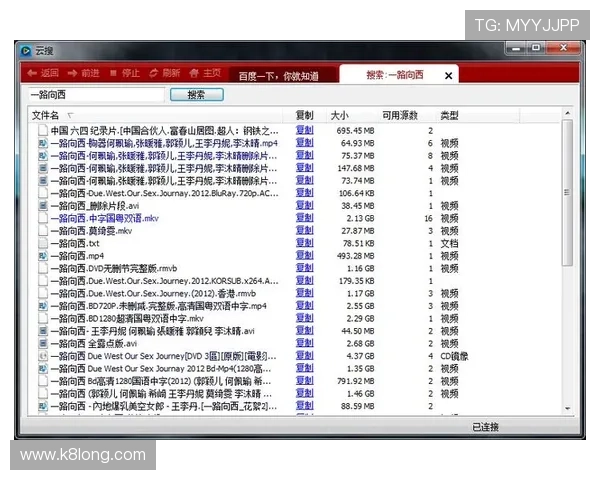Viewport: 600px width, 480px height.
Task: Click the file icon of the 1.46 GB row
Action: point(43,393)
